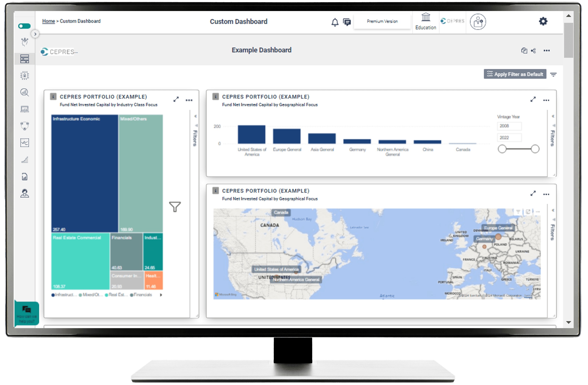588x385 pixels.
Task: Share the Example Dashboard
Action: [534, 51]
